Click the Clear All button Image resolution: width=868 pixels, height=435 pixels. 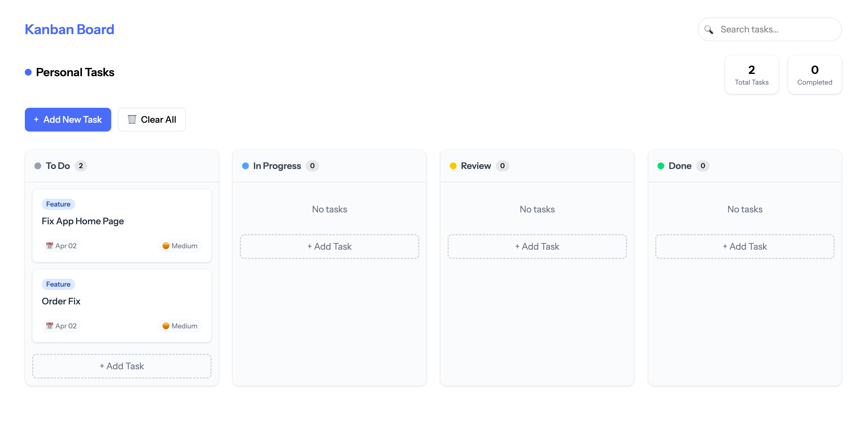152,119
